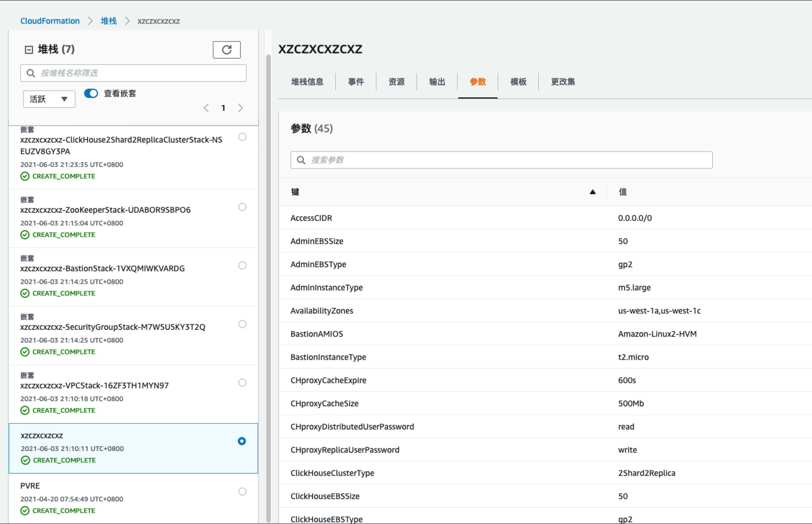Open the 活跃 status filter dropdown
812x524 pixels.
coord(49,99)
